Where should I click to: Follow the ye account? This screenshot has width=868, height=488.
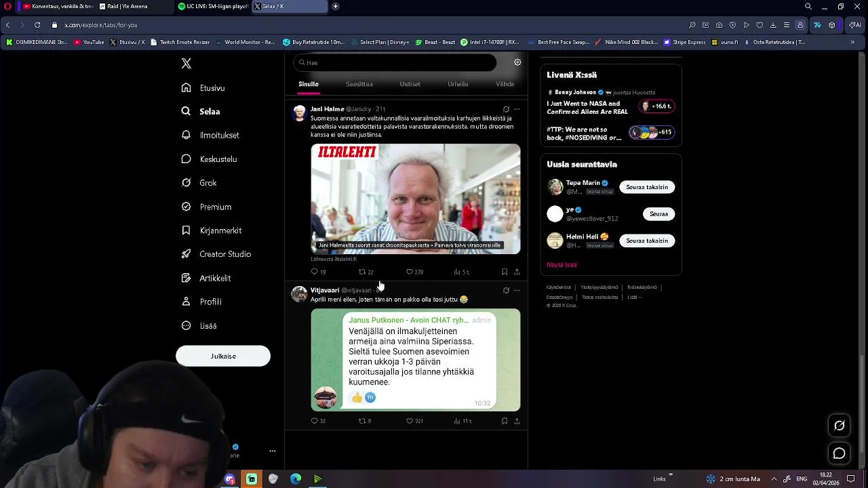point(658,214)
